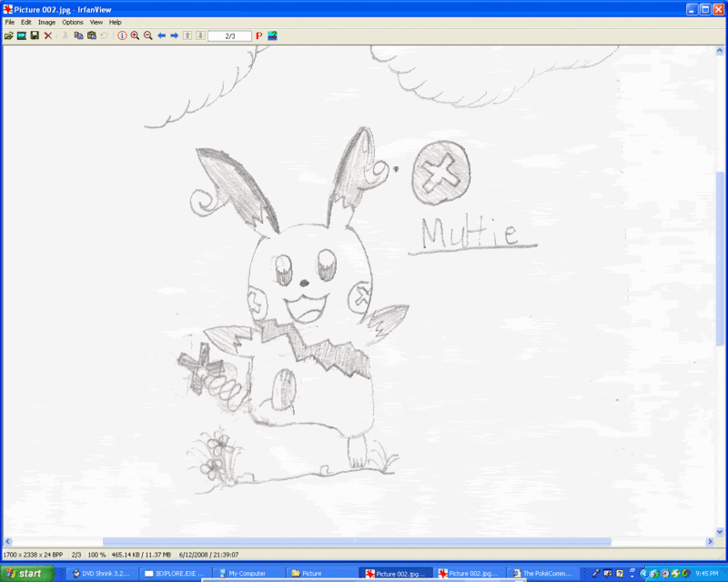
Task: Click the previous page up arrow icon
Action: click(187, 35)
